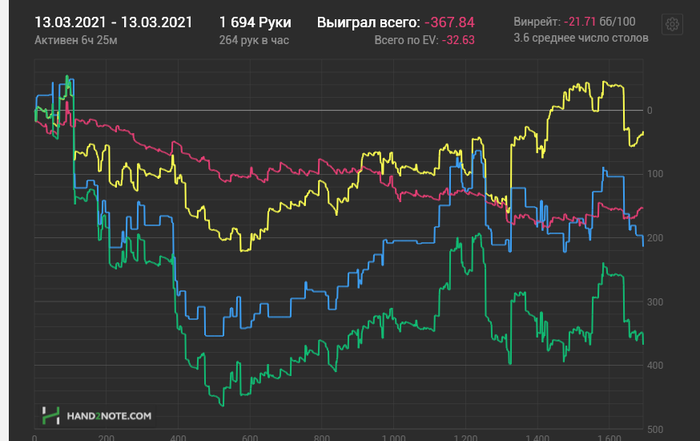Image resolution: width=700 pixels, height=441 pixels.
Task: Click the 'Всего по EV' value -32.63
Action: pos(458,40)
